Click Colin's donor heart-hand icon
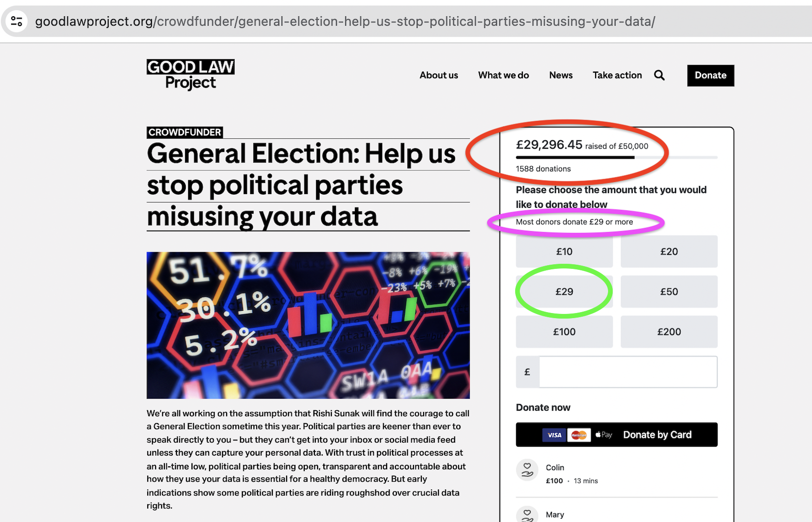This screenshot has width=812, height=522. click(x=527, y=470)
